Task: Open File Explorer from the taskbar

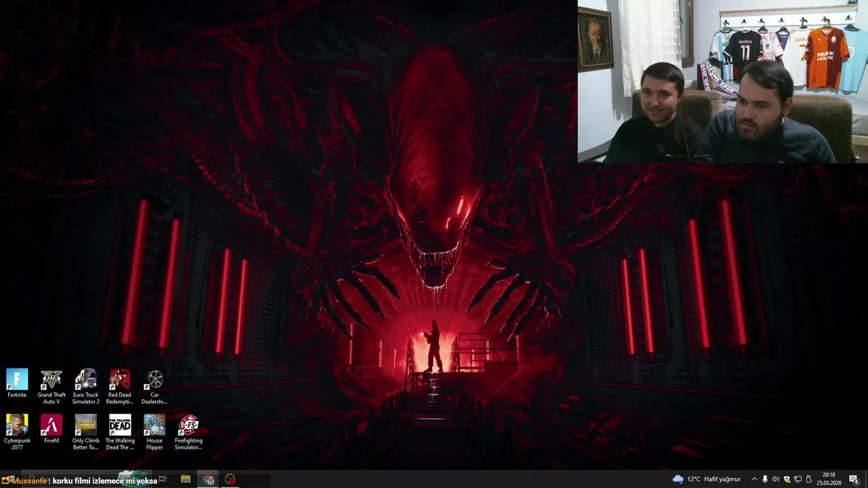Action: tap(185, 479)
